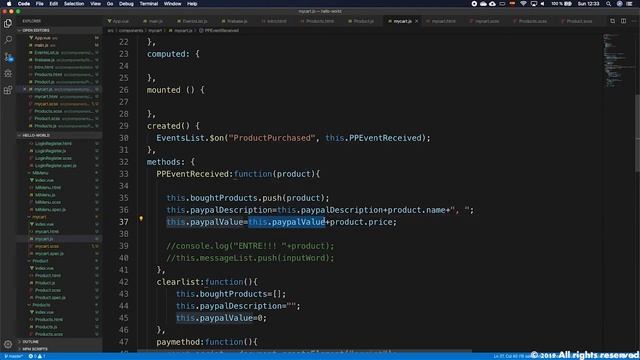This screenshot has height=360, width=640.
Task: Open the Search view in activity bar
Action: pos(8,40)
